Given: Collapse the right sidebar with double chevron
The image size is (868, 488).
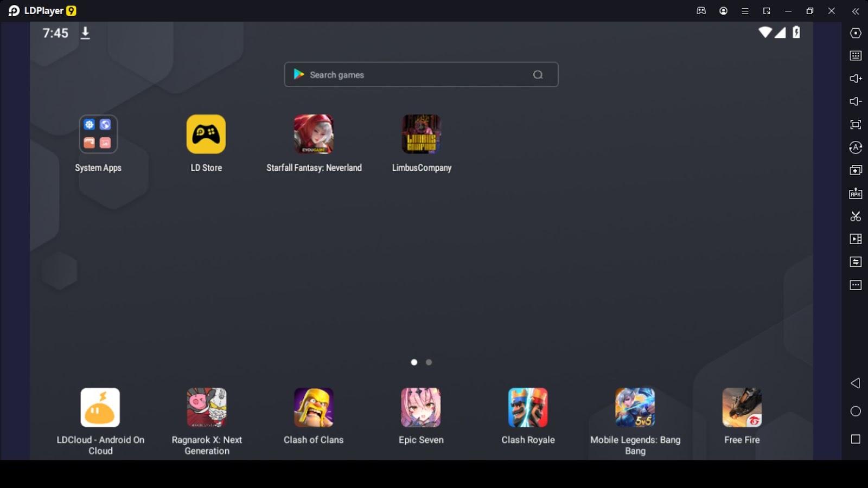Looking at the screenshot, I should tap(856, 11).
